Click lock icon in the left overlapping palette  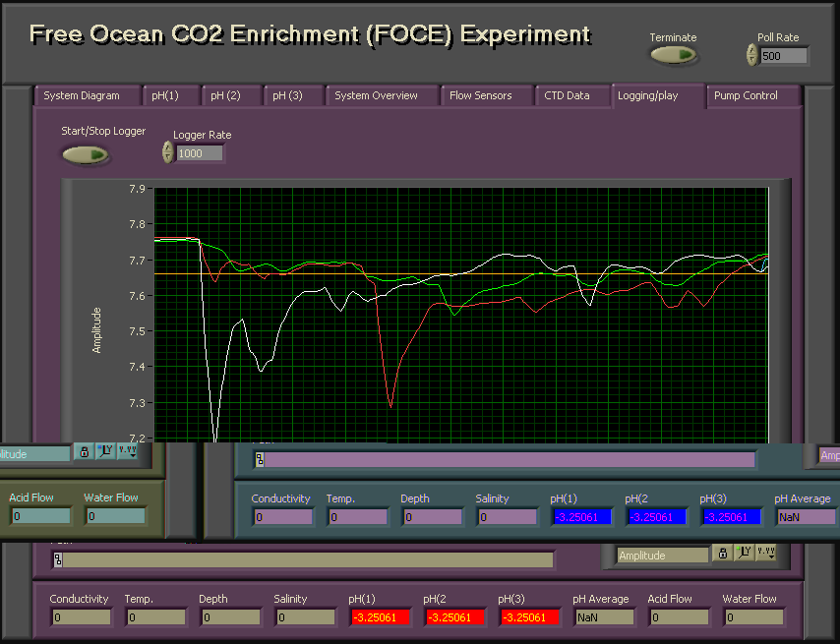pos(84,452)
